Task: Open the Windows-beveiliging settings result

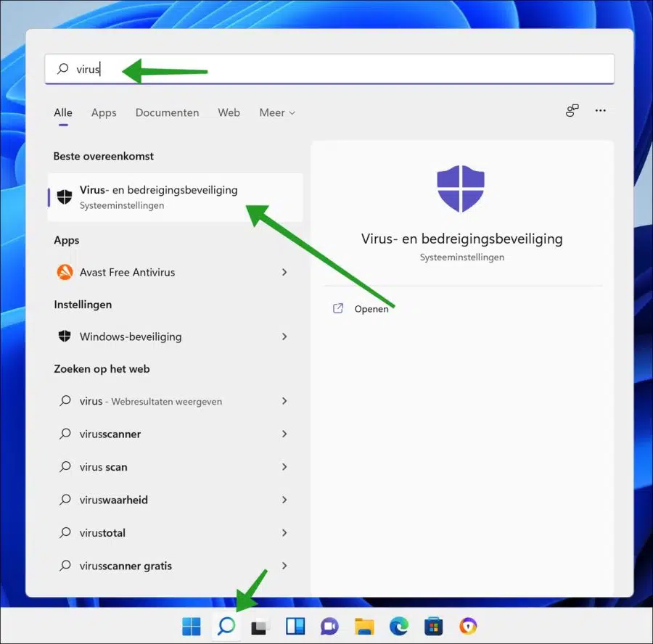Action: pos(176,337)
